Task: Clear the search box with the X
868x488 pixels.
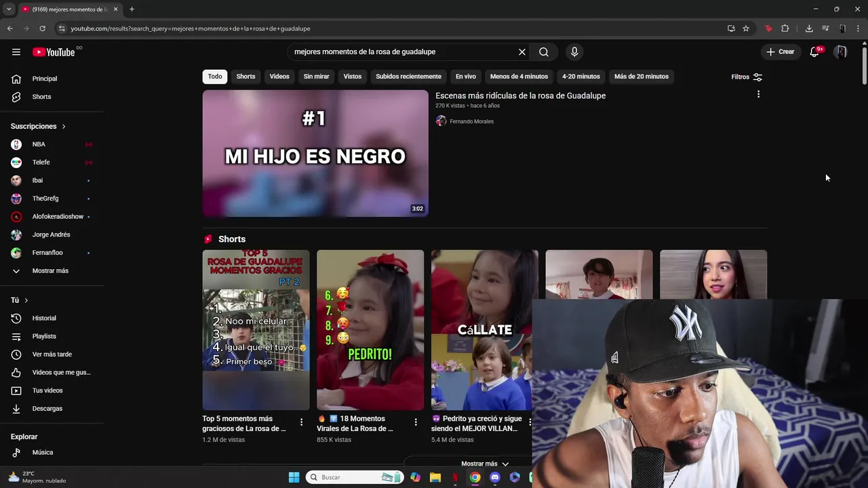Action: click(522, 52)
